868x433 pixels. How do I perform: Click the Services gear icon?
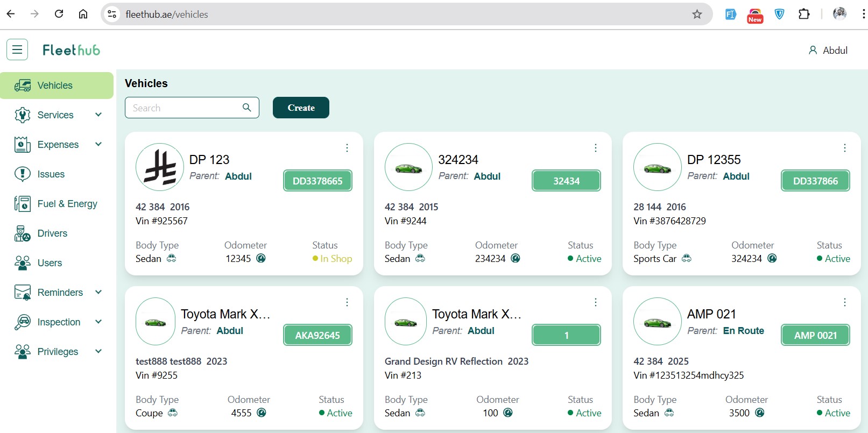pyautogui.click(x=23, y=115)
